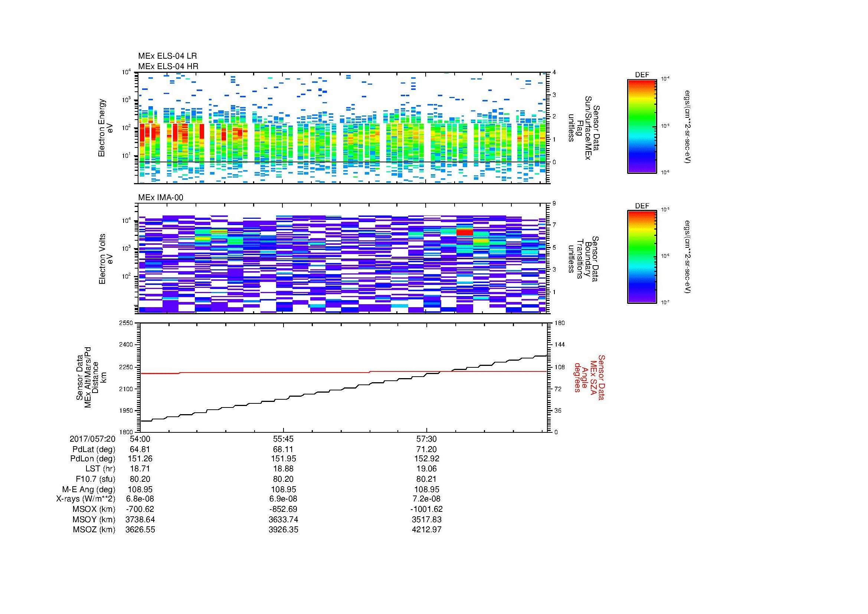Click the lower DEF color bar for IMA

642,257
